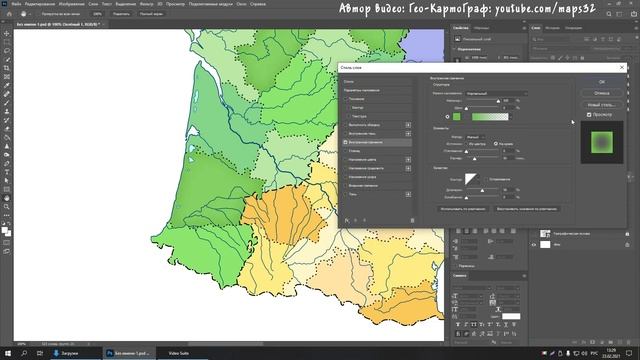Select the Move tool
The width and height of the screenshot is (640, 360).
7,33
